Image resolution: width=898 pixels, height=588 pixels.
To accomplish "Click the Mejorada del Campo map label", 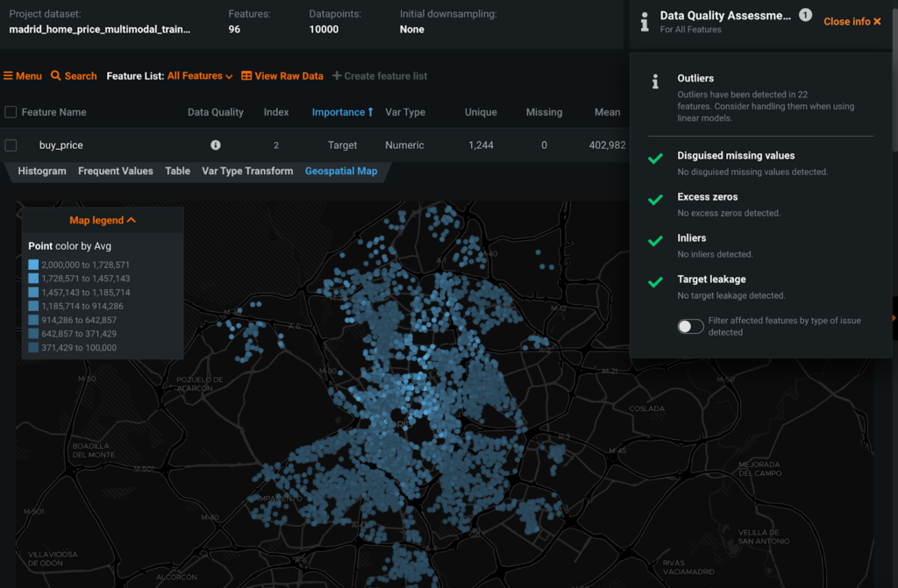I will tap(760, 468).
